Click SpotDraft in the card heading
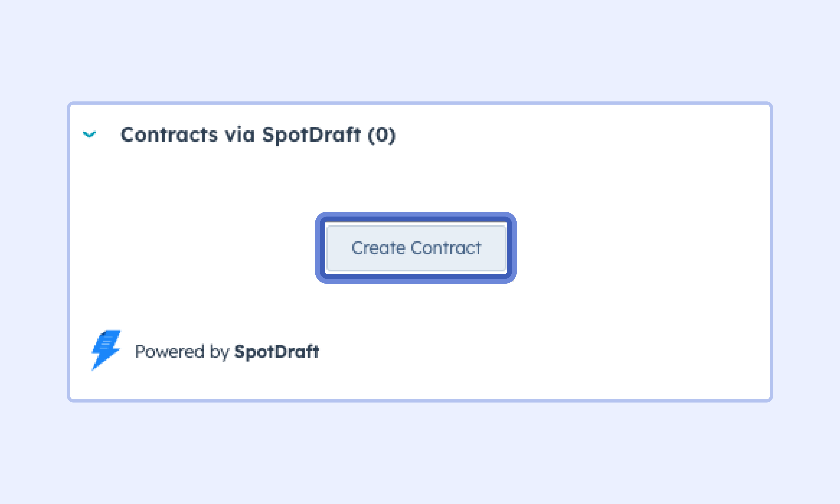The width and height of the screenshot is (840, 504). pyautogui.click(x=311, y=135)
